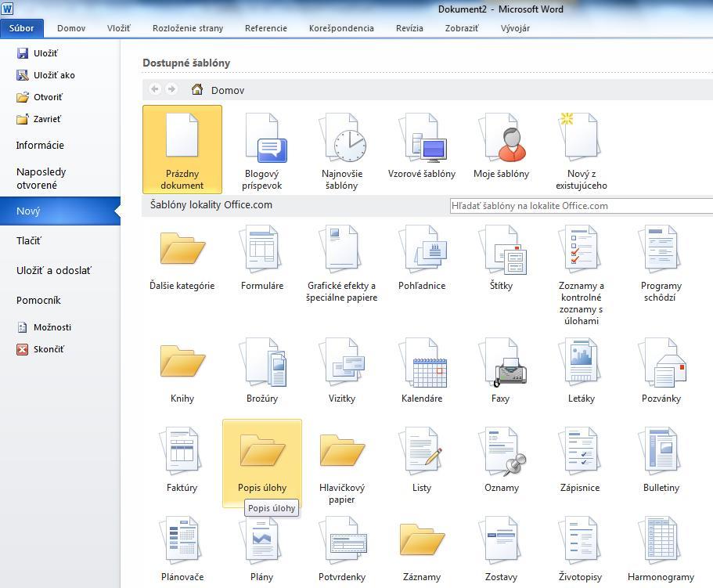Open the Informácie section
This screenshot has width=713, height=588.
pos(40,146)
